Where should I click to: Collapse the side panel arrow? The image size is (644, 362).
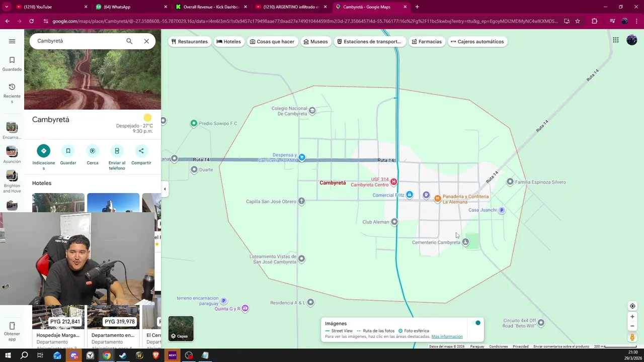point(165,189)
